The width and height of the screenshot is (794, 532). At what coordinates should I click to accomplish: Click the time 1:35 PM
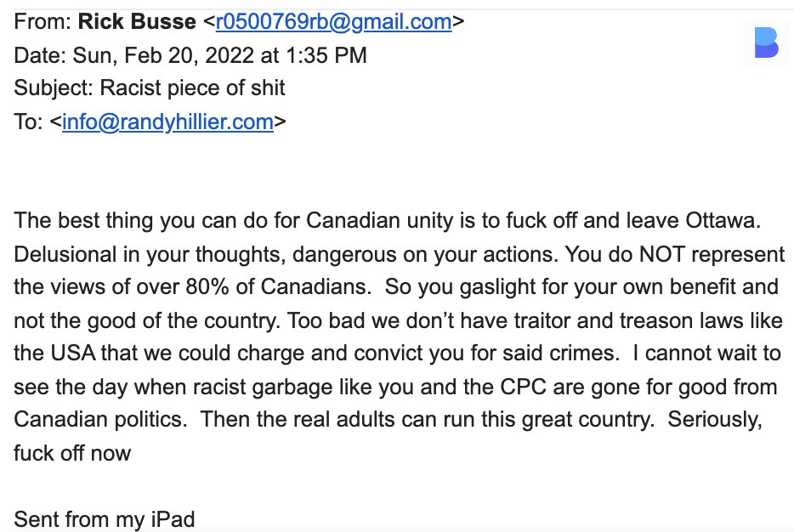(326, 56)
